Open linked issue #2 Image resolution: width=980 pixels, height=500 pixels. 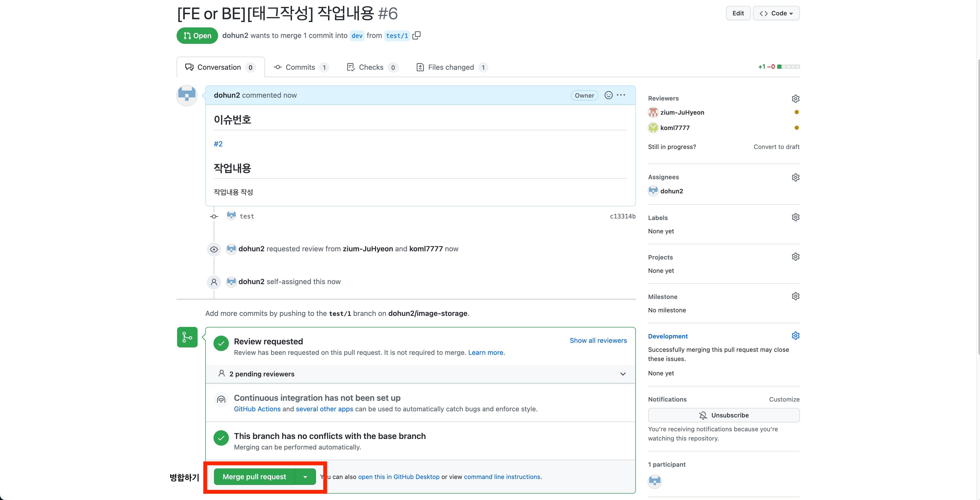218,144
